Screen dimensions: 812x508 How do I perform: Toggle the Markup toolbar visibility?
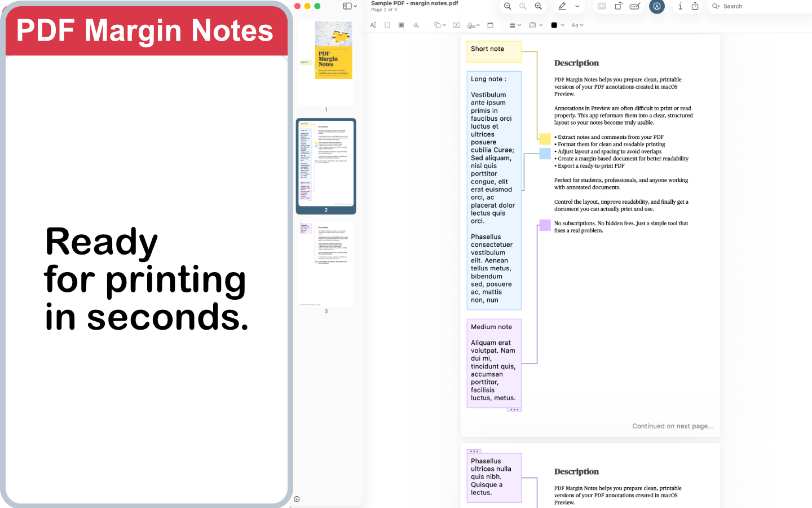(x=635, y=6)
